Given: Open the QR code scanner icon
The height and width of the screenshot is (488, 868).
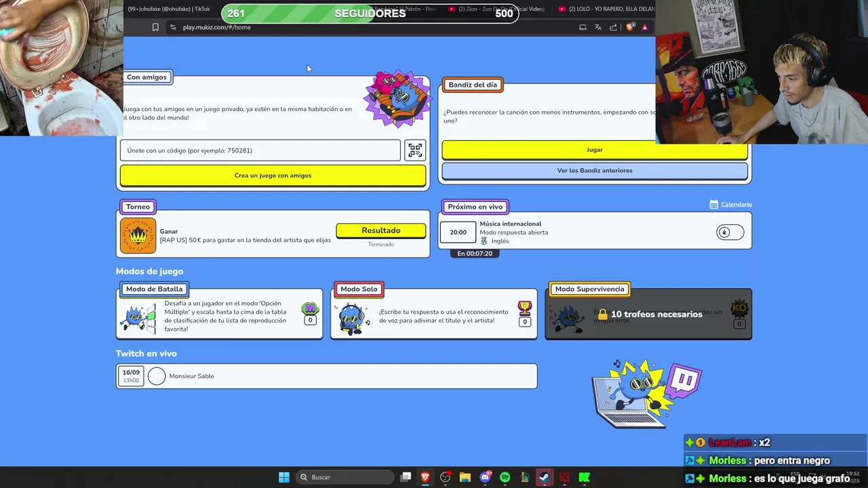Looking at the screenshot, I should click(x=415, y=150).
